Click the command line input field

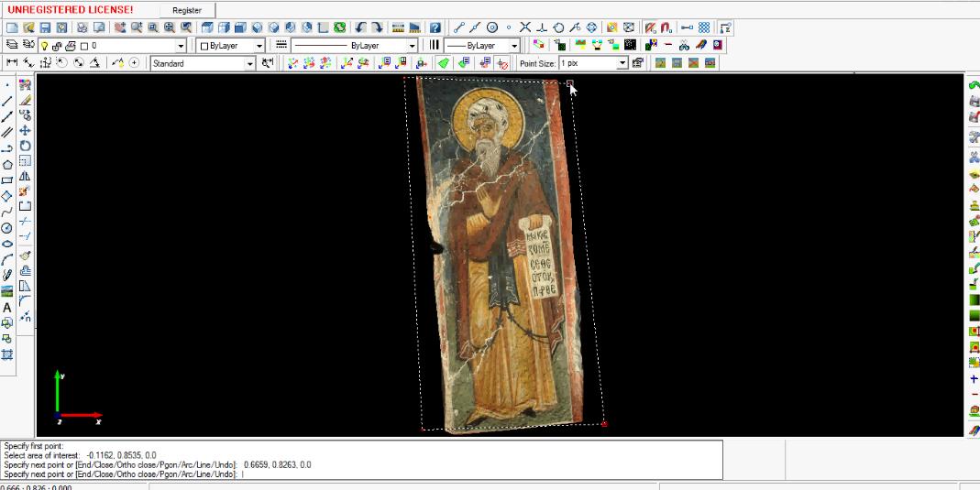pos(362,474)
